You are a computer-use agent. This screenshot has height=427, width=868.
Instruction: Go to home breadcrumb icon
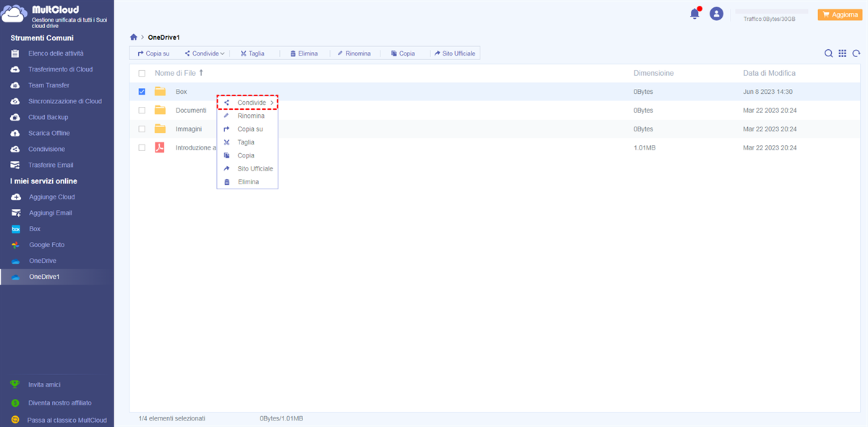(x=133, y=37)
